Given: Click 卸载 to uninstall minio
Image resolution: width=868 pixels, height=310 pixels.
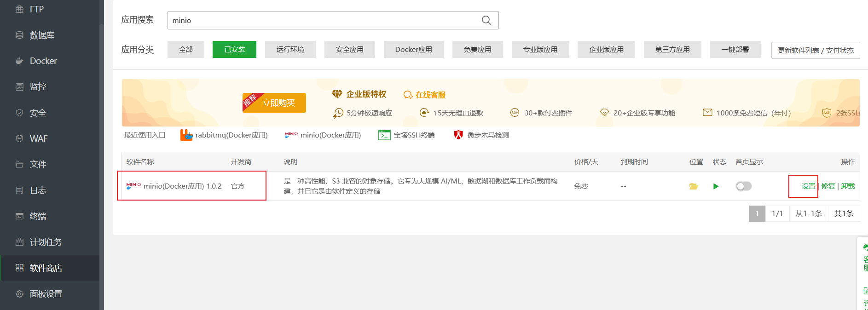Looking at the screenshot, I should click(x=848, y=186).
